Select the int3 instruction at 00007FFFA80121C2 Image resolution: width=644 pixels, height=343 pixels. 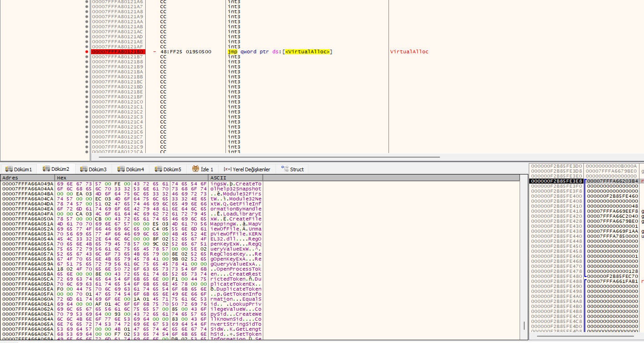pos(234,112)
